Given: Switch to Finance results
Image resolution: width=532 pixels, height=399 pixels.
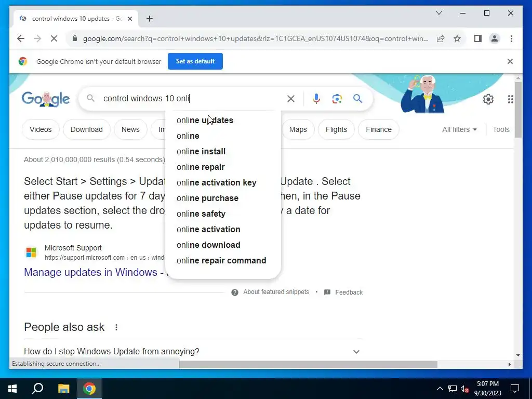Looking at the screenshot, I should (379, 129).
